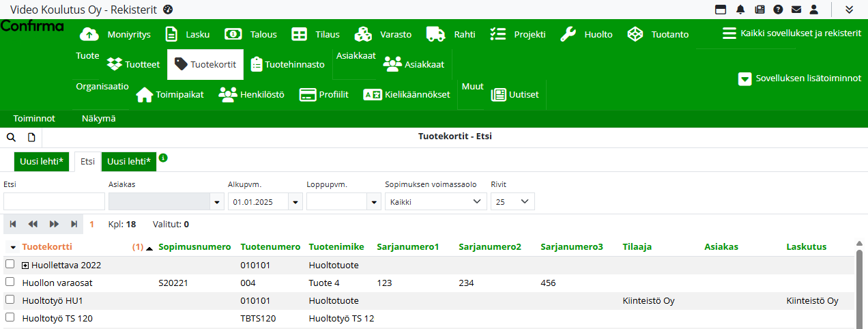Open the help question mark icon
The height and width of the screenshot is (329, 868).
[x=778, y=10]
